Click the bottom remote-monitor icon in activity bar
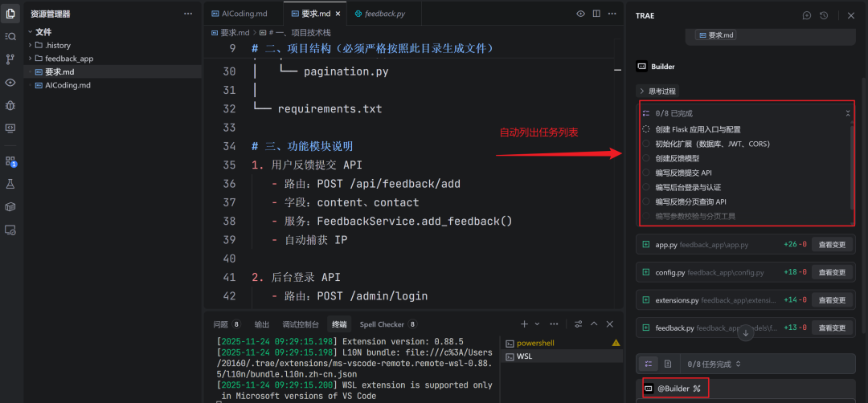Screen dimensions: 868x403 pos(10,230)
